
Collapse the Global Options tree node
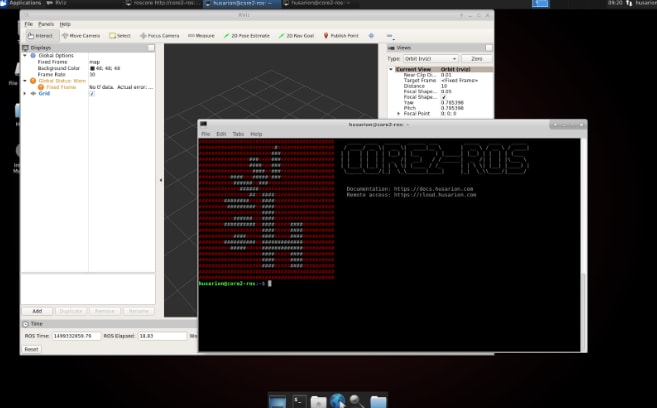point(25,55)
